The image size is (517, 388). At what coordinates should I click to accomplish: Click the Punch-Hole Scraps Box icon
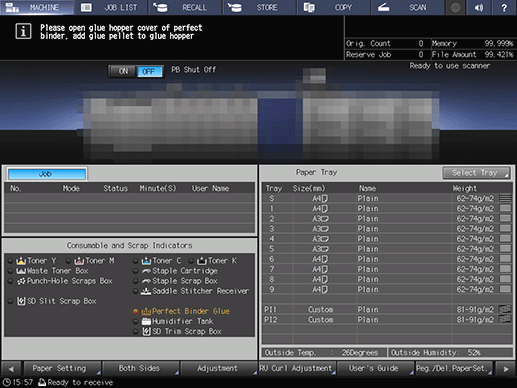tap(21, 281)
